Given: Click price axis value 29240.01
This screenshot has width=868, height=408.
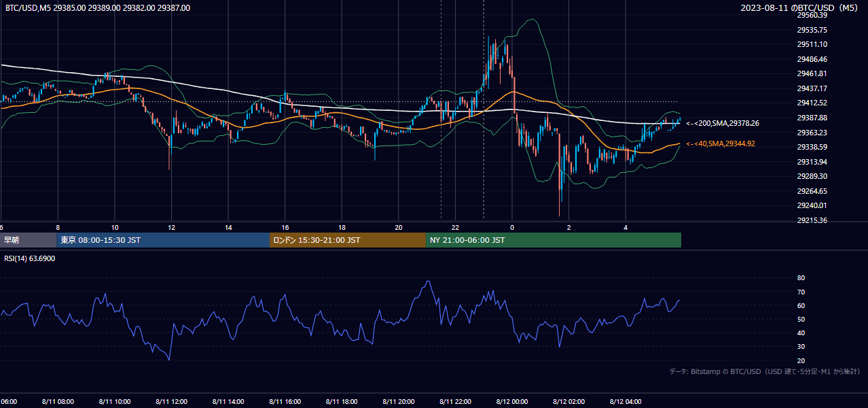Looking at the screenshot, I should pyautogui.click(x=812, y=205).
